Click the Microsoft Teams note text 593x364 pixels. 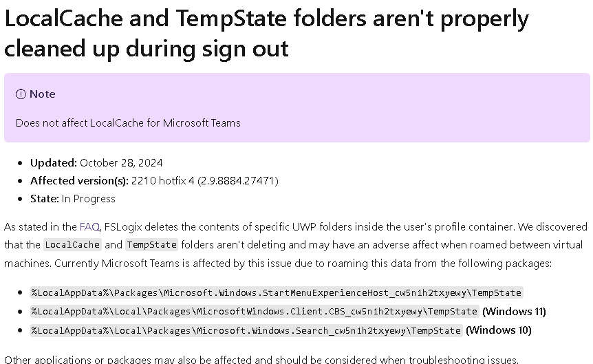pyautogui.click(x=128, y=123)
